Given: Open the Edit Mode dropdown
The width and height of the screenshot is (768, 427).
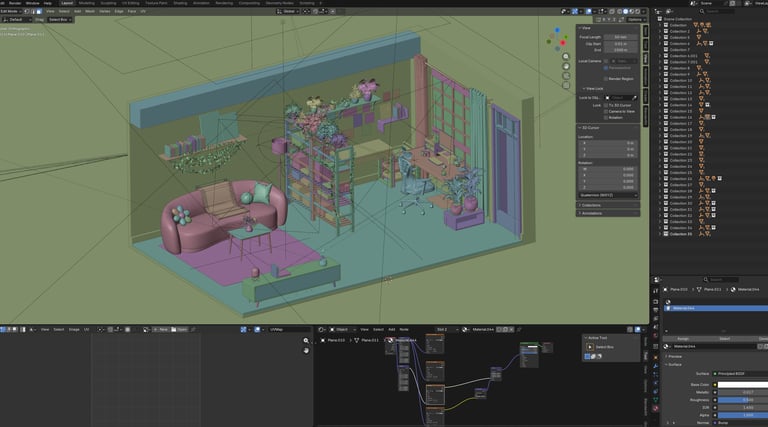Looking at the screenshot, I should tap(11, 11).
